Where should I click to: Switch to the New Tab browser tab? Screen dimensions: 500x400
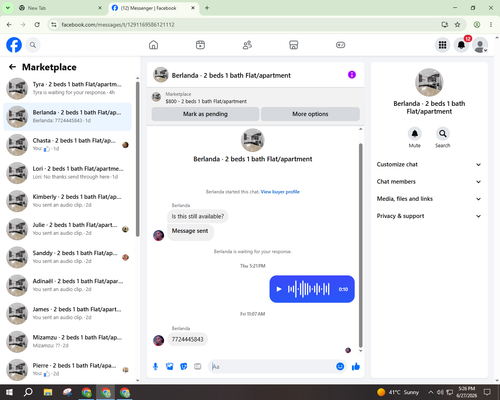click(60, 8)
